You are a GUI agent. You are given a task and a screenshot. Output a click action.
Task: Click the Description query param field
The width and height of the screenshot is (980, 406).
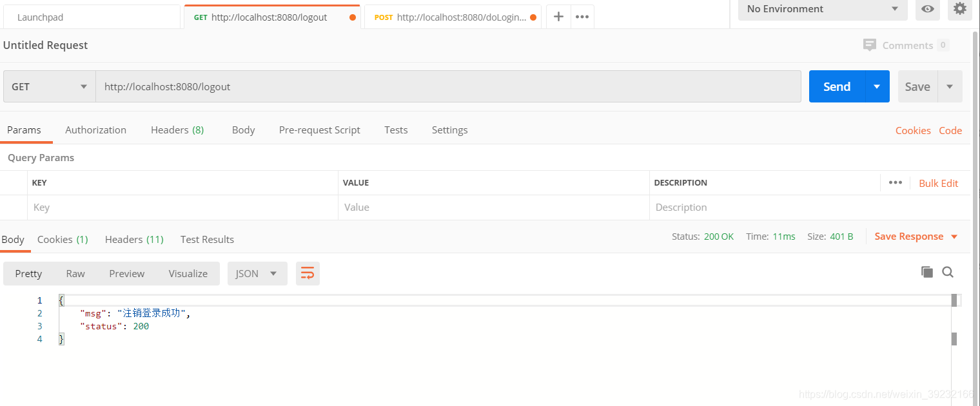coord(810,207)
